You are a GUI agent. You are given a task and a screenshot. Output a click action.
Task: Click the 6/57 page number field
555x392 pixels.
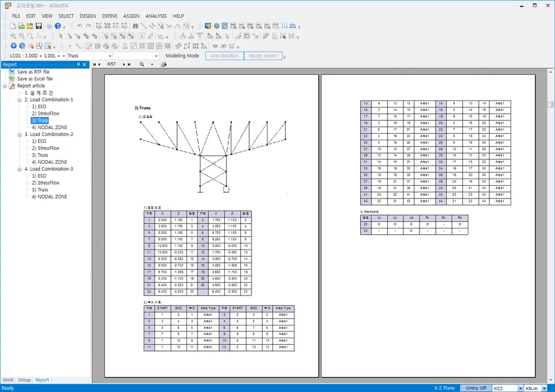pos(112,64)
